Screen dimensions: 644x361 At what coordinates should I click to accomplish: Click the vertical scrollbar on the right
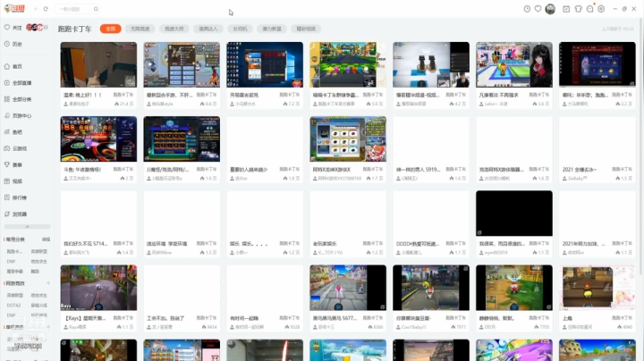point(640,147)
